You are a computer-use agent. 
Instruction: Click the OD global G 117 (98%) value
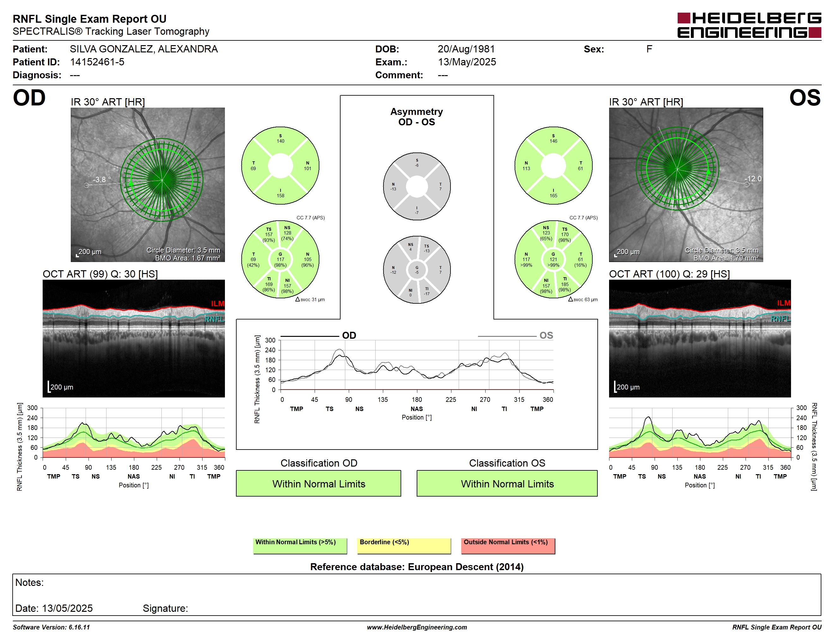point(280,259)
